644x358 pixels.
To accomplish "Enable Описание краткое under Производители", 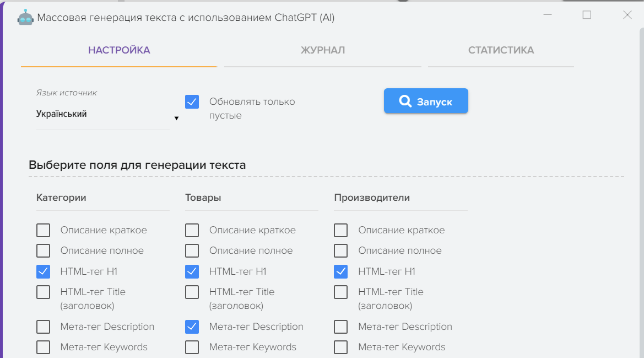I will [340, 230].
